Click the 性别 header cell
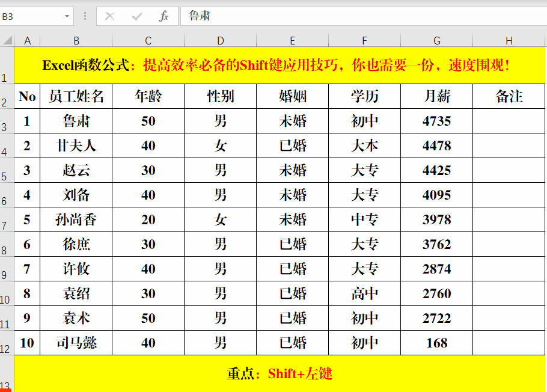This screenshot has width=547, height=392. [221, 96]
